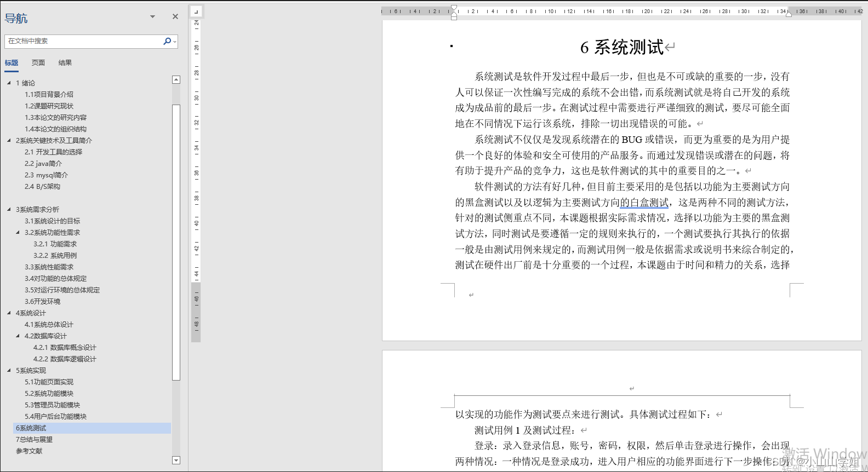Viewport: 868px width, 472px height.
Task: Click navigation pane scroll up arrow
Action: (176, 80)
